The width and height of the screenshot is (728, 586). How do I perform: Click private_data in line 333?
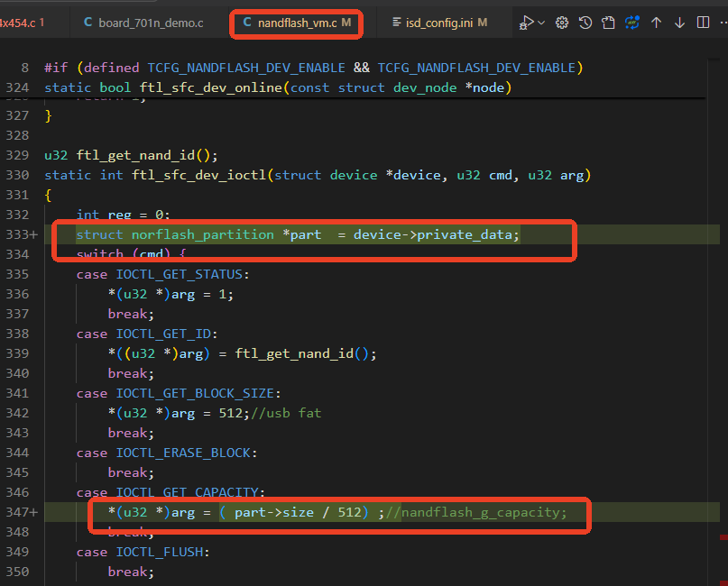(x=465, y=234)
